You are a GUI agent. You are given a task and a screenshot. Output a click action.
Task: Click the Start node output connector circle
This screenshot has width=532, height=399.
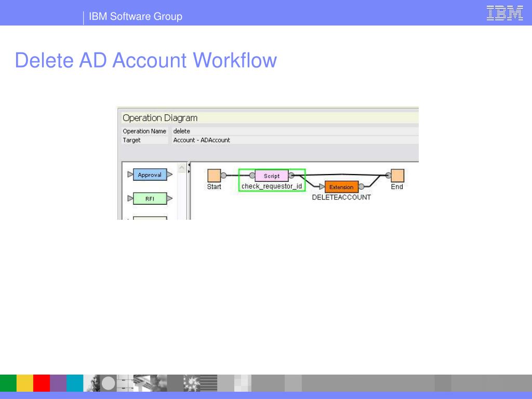223,176
